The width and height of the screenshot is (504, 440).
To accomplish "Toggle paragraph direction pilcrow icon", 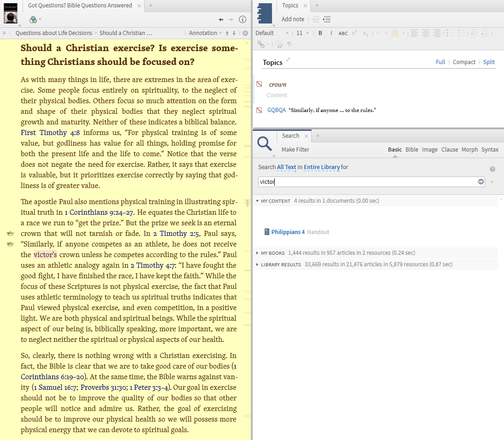I will (x=290, y=44).
